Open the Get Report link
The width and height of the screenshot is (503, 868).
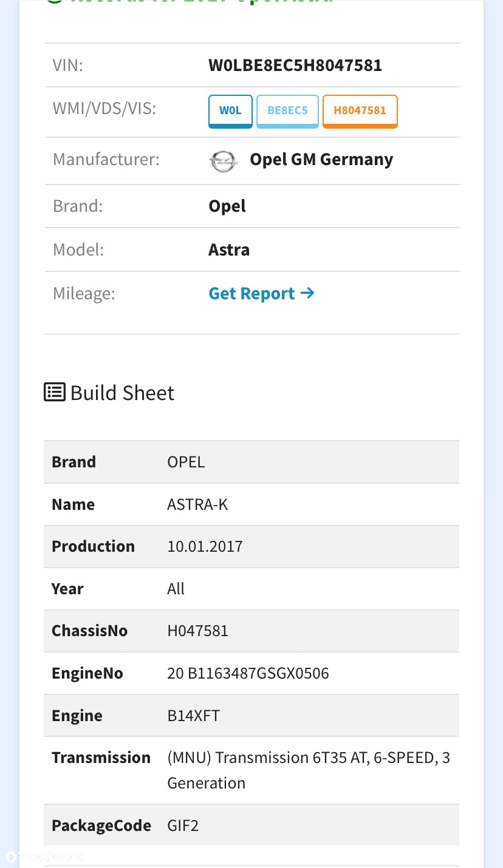tap(261, 294)
